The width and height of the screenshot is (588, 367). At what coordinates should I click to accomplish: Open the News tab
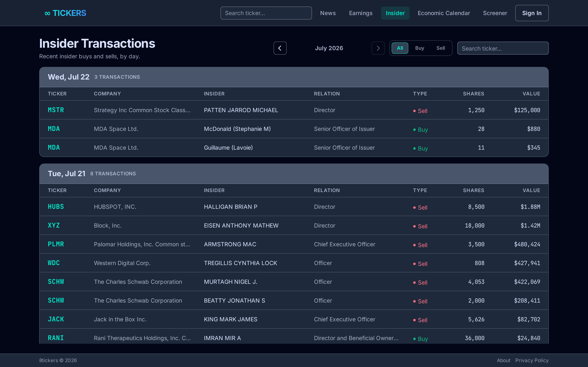(x=328, y=13)
